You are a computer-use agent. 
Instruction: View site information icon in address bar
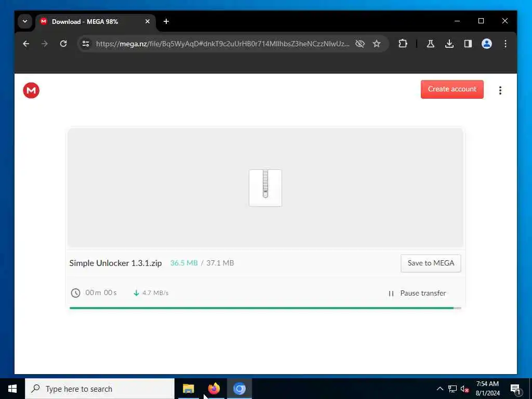pos(86,44)
